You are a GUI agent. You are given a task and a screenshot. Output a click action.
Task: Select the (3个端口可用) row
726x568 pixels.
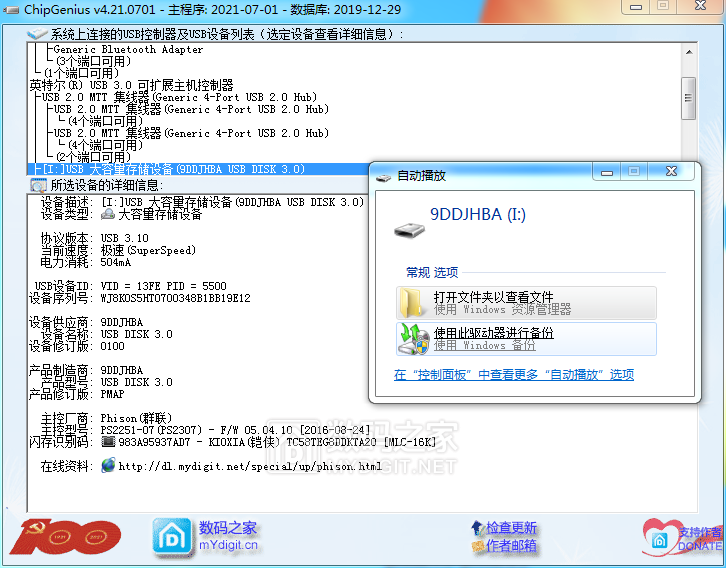click(x=94, y=61)
